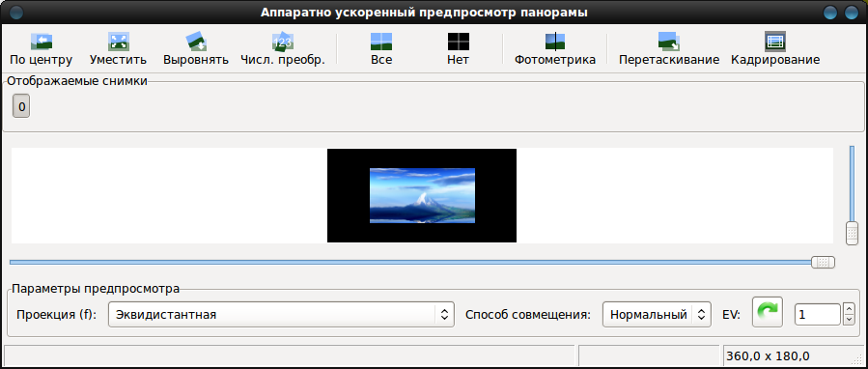Click the panorama preview mountain image

(422, 195)
